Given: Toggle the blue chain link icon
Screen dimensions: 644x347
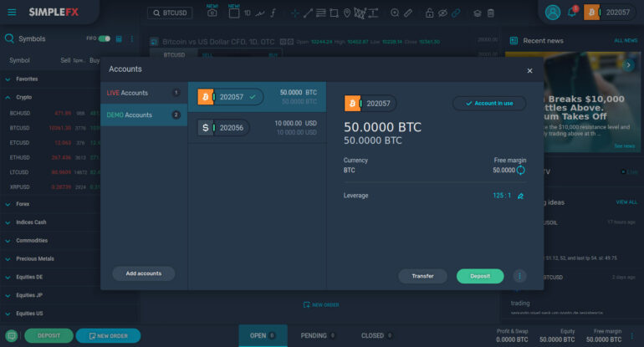Looking at the screenshot, I should tap(456, 13).
